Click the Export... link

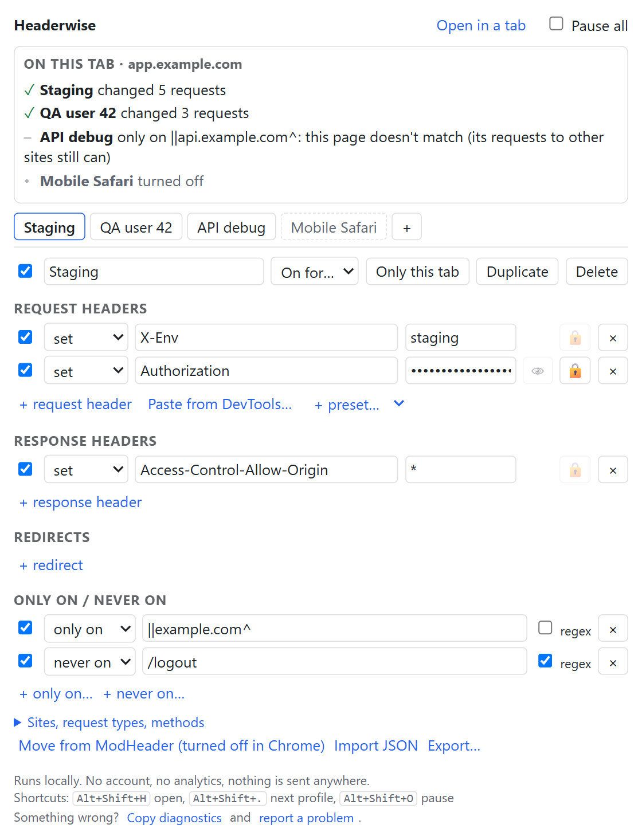coord(454,745)
